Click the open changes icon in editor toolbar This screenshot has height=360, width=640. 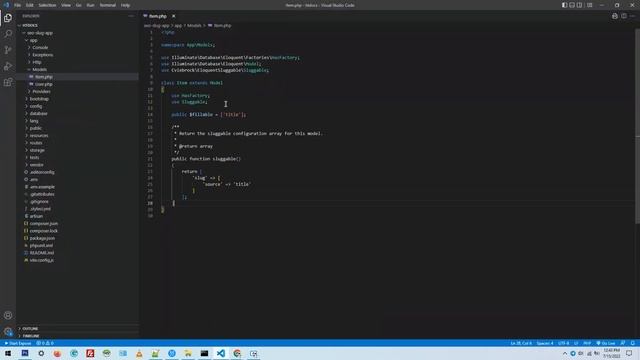(x=615, y=16)
